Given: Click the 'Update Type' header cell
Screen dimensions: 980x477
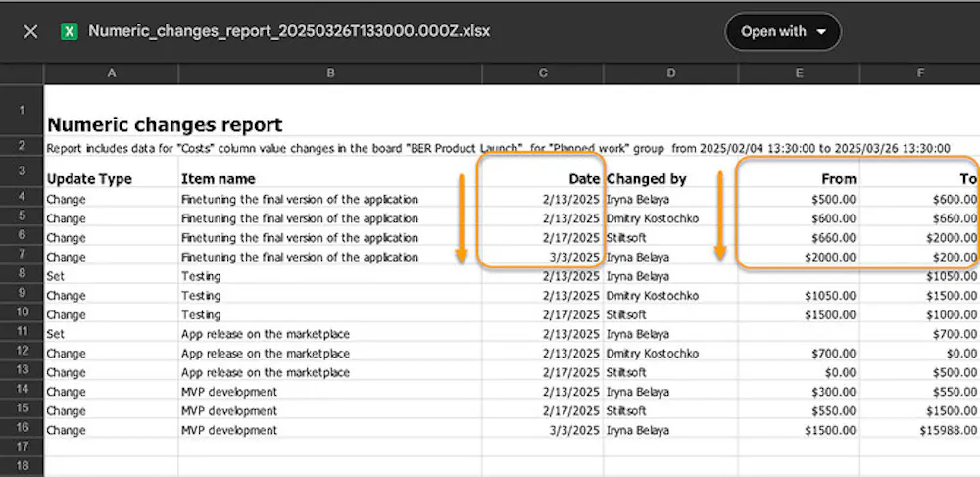Looking at the screenshot, I should (x=89, y=179).
